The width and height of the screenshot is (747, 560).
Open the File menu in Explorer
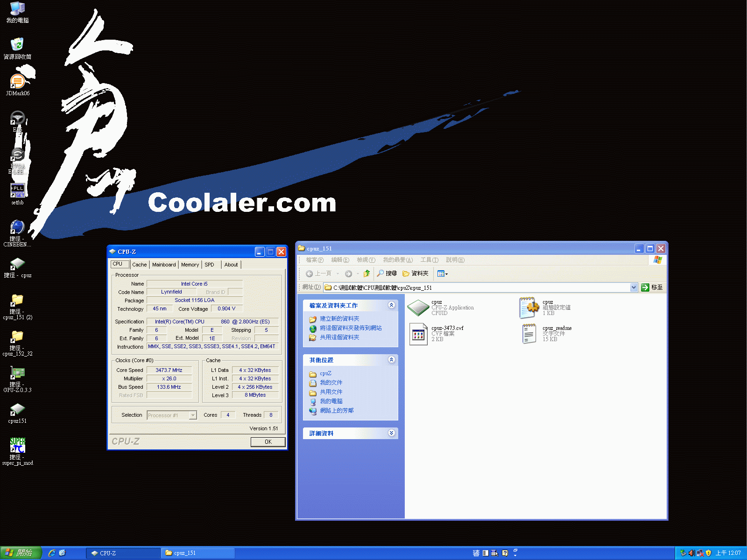click(x=314, y=260)
